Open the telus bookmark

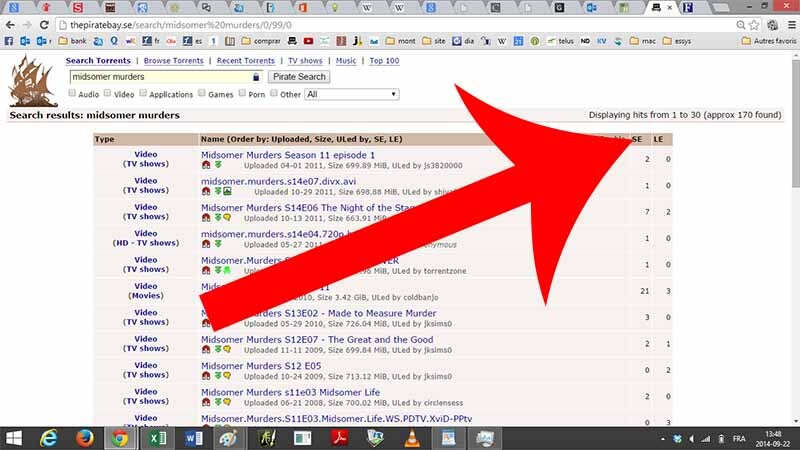tap(560, 41)
